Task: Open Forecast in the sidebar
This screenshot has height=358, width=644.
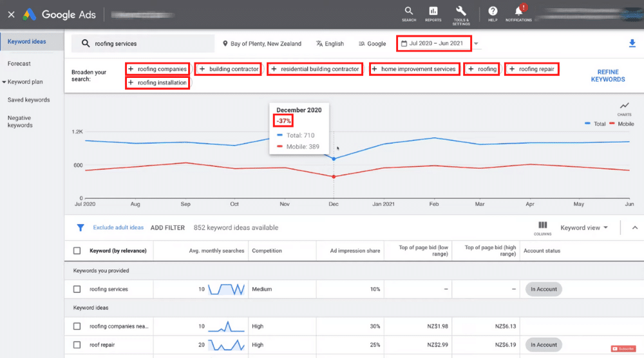Action: (x=19, y=64)
